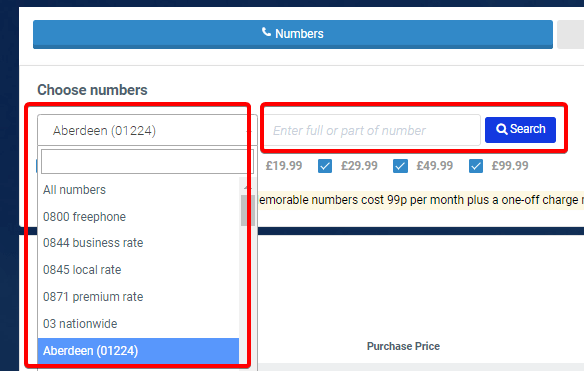Select highlighted Aberdeen (01224) list entry

[x=138, y=351]
